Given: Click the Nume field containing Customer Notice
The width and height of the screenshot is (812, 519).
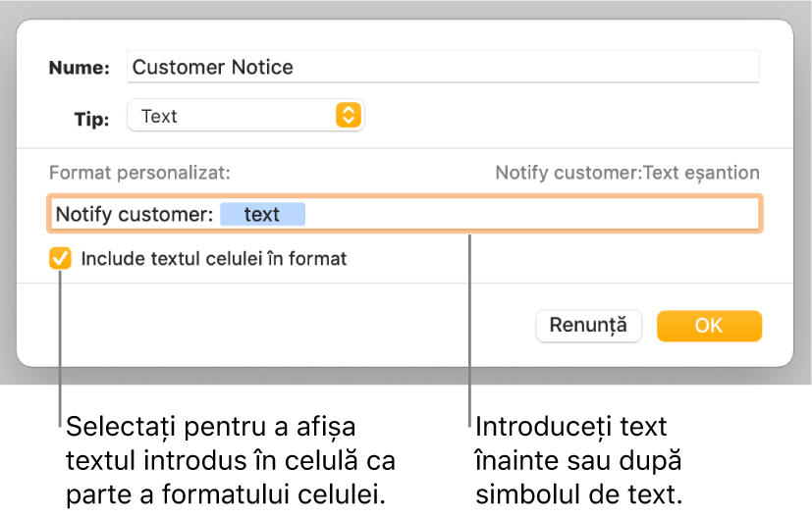Looking at the screenshot, I should click(443, 67).
